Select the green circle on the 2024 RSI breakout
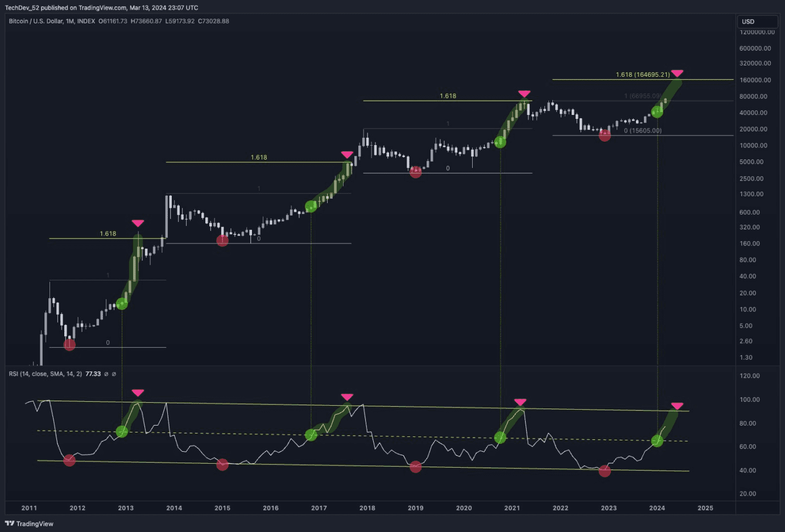785x532 pixels. pos(656,440)
